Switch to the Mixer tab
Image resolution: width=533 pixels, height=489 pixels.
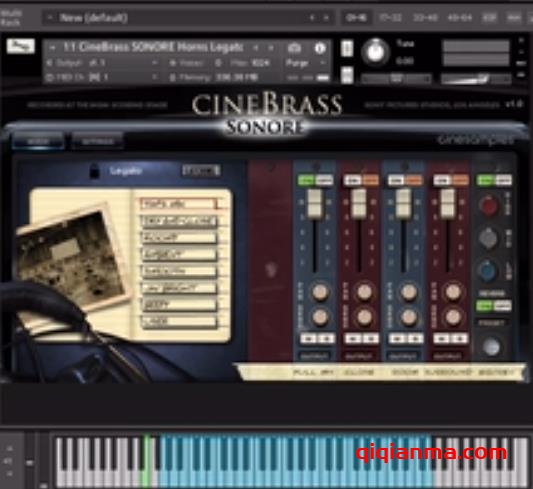tap(38, 141)
